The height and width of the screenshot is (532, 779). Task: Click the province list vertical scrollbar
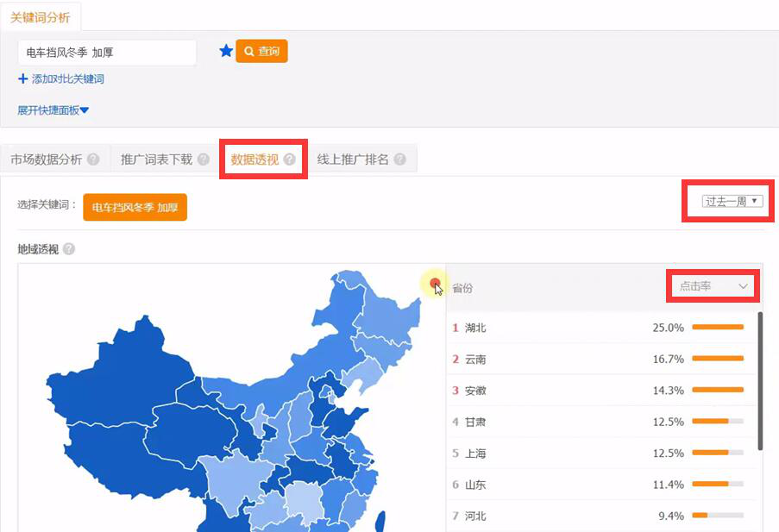click(x=759, y=379)
